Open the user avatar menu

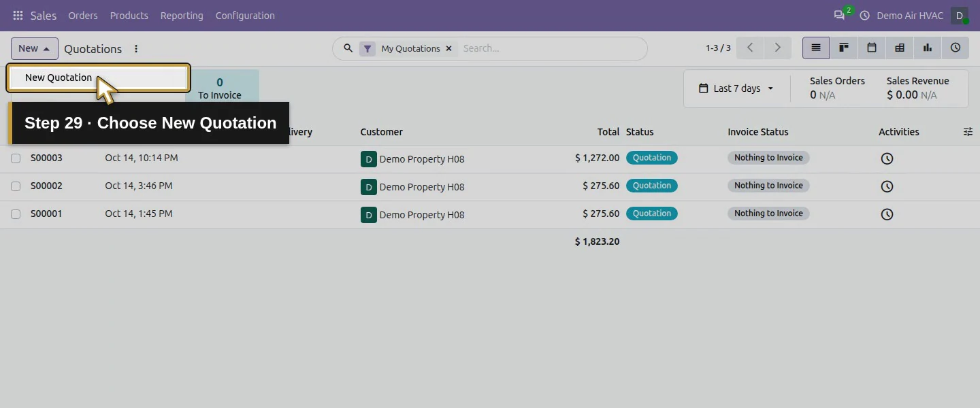tap(960, 16)
